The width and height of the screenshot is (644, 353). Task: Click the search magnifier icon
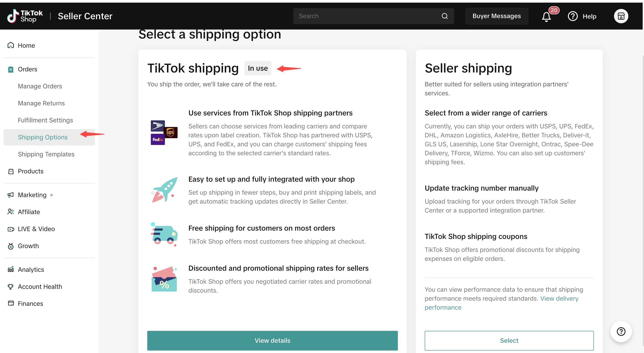click(444, 16)
